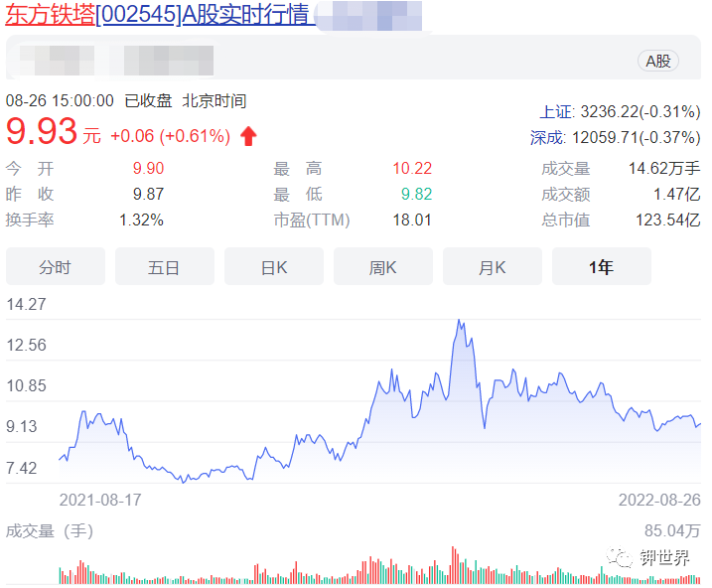The height and width of the screenshot is (588, 712).
Task: Click the 市盈(TTM) label
Action: (312, 220)
